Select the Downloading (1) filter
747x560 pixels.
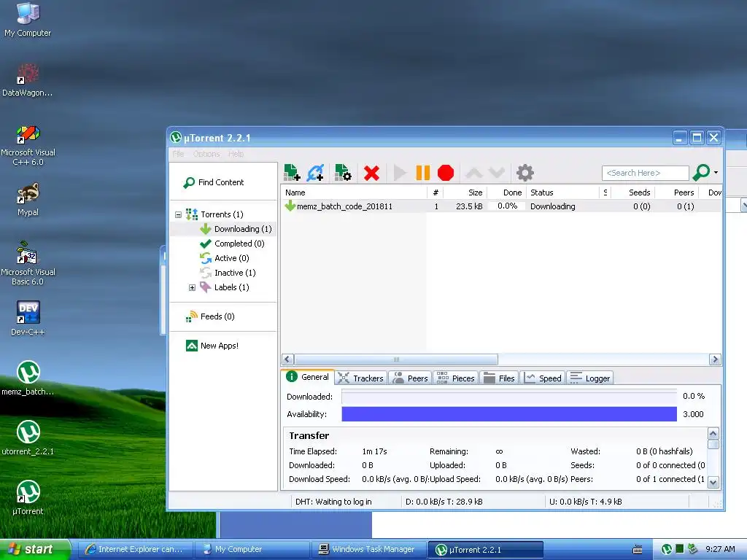point(236,229)
